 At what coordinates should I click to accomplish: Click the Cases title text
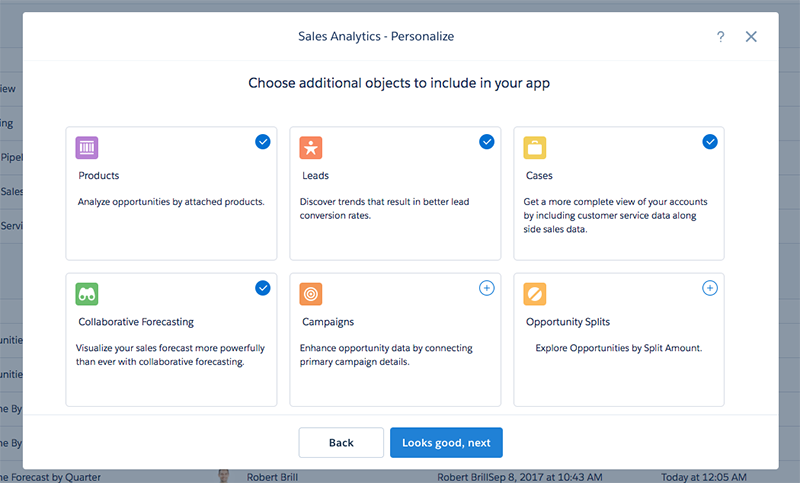(539, 175)
